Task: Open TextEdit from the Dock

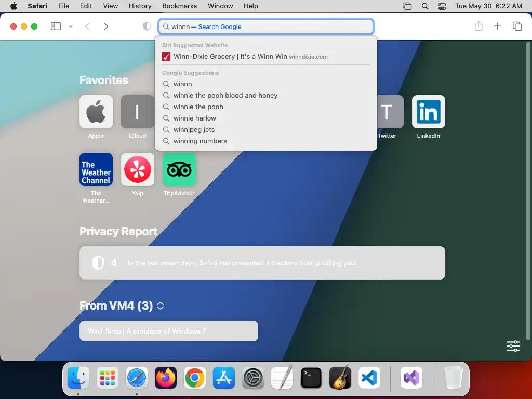Action: coord(282,378)
